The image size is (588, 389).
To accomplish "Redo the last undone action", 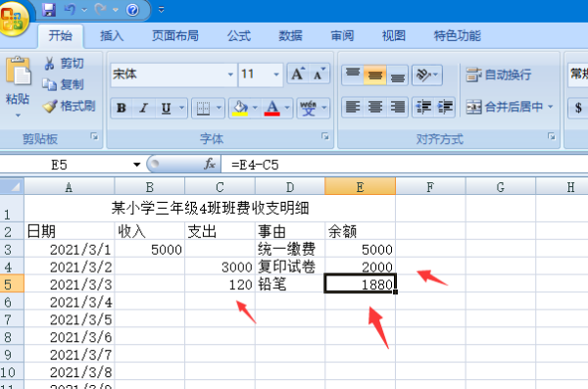I will coord(101,10).
